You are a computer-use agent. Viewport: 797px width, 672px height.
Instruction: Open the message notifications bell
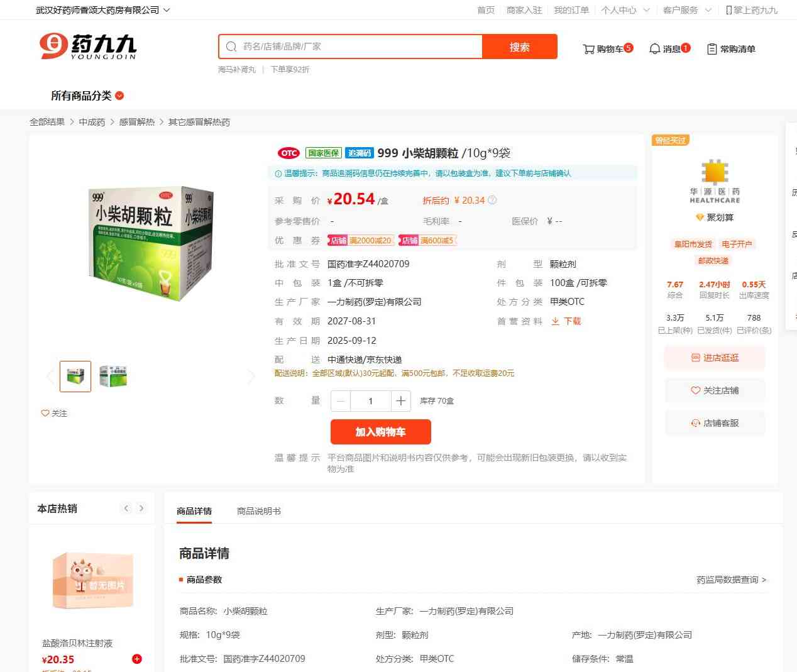(x=654, y=49)
